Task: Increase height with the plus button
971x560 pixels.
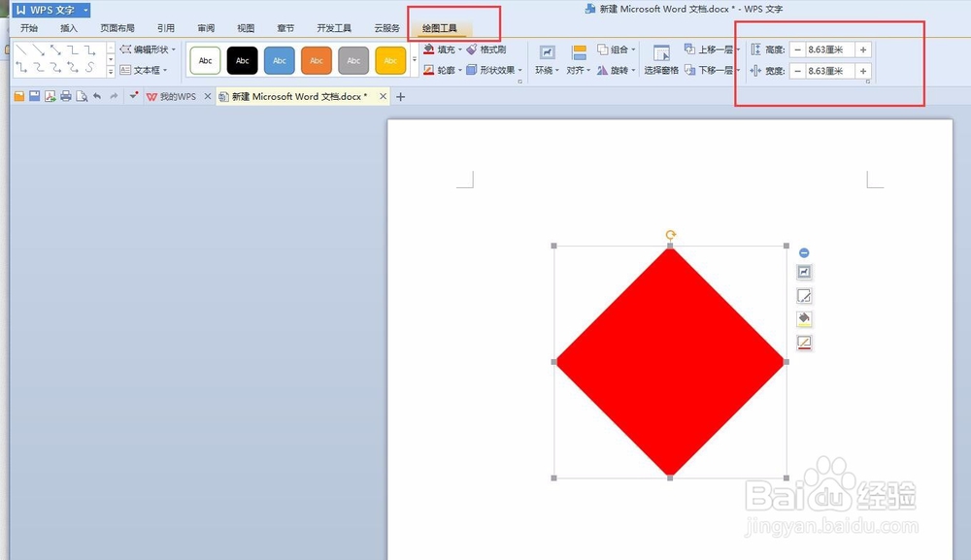Action: [863, 49]
